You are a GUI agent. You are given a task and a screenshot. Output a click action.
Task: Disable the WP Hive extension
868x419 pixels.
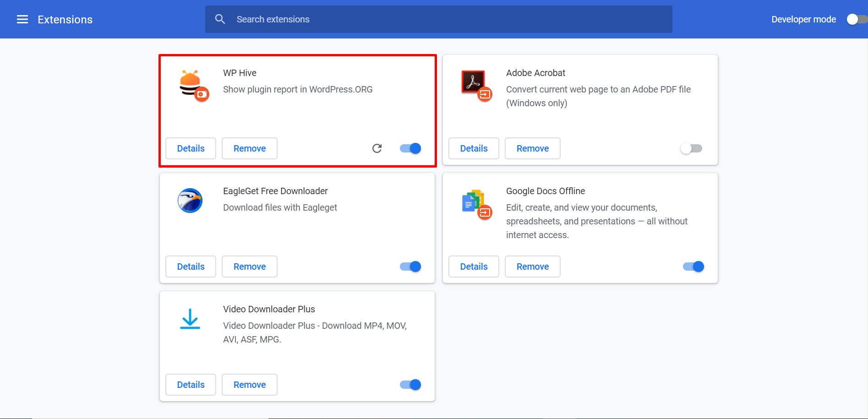coord(409,148)
